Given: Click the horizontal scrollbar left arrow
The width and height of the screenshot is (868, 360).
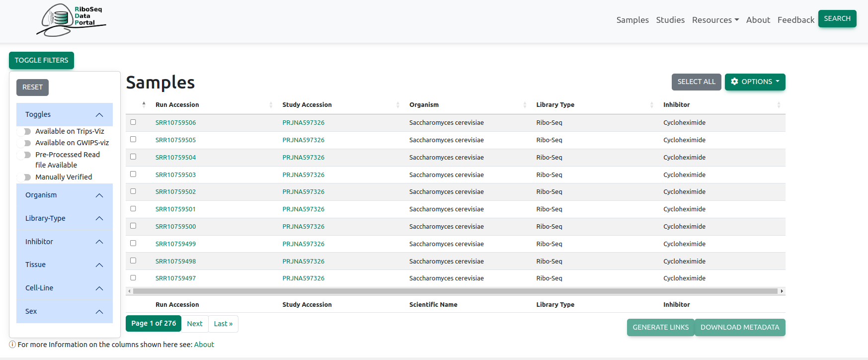Looking at the screenshot, I should (130, 291).
